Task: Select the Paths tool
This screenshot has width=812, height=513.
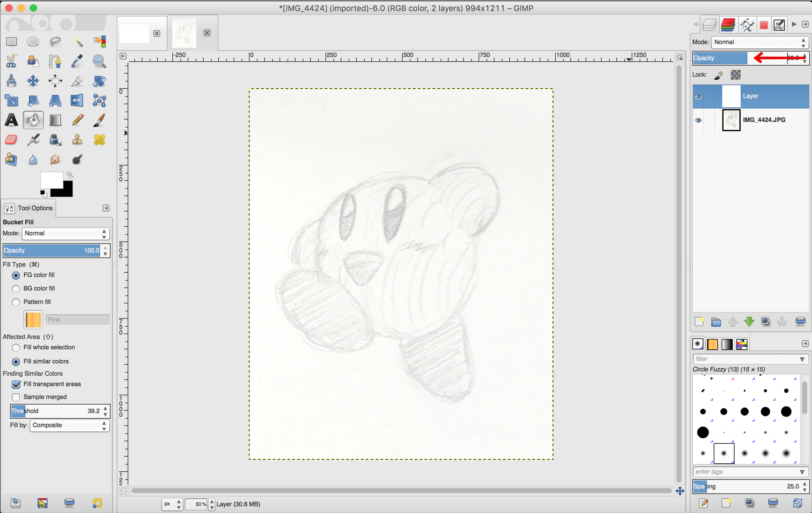Action: [55, 61]
